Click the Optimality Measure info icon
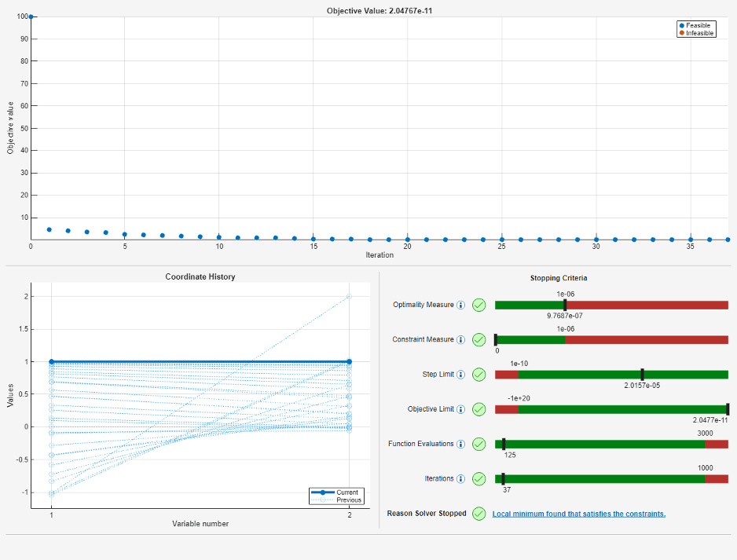This screenshot has width=737, height=560. [461, 305]
